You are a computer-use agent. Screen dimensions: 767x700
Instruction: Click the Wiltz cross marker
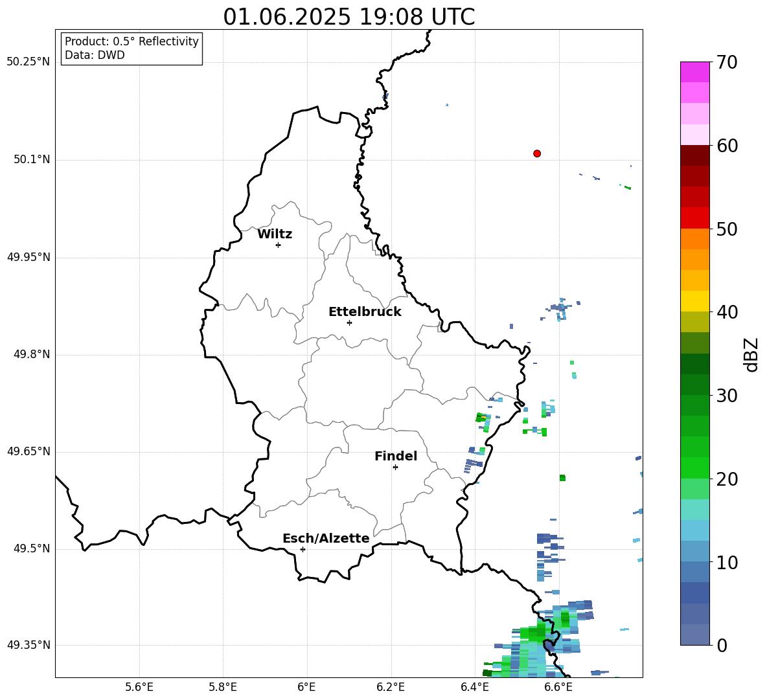[x=279, y=245]
